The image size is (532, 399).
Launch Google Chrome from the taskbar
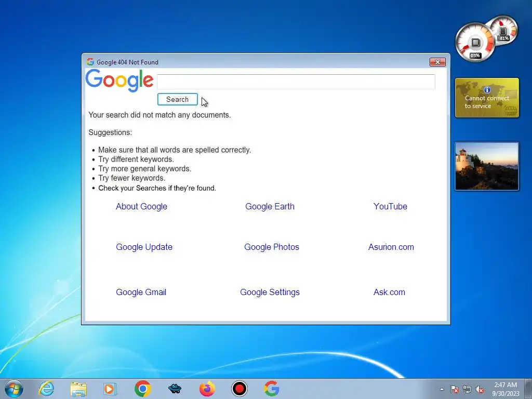click(x=142, y=389)
